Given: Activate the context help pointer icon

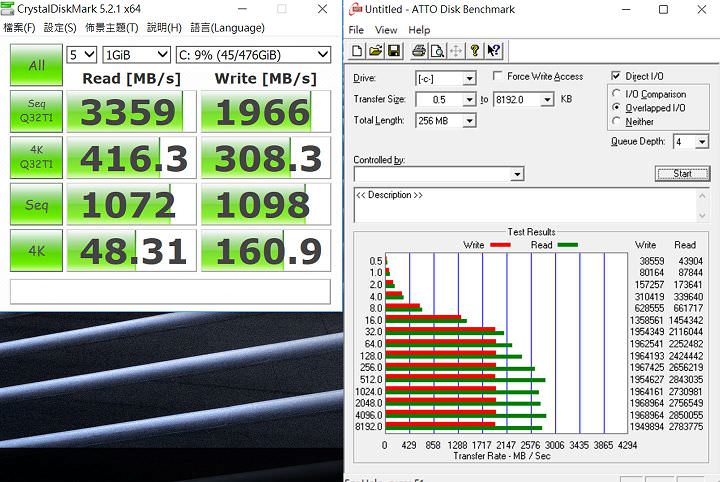Looking at the screenshot, I should coord(494,51).
